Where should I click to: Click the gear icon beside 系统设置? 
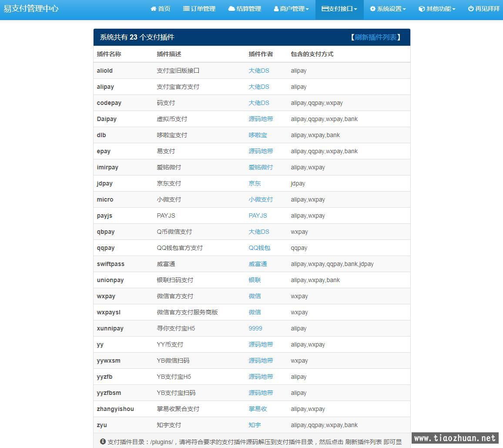tap(373, 9)
